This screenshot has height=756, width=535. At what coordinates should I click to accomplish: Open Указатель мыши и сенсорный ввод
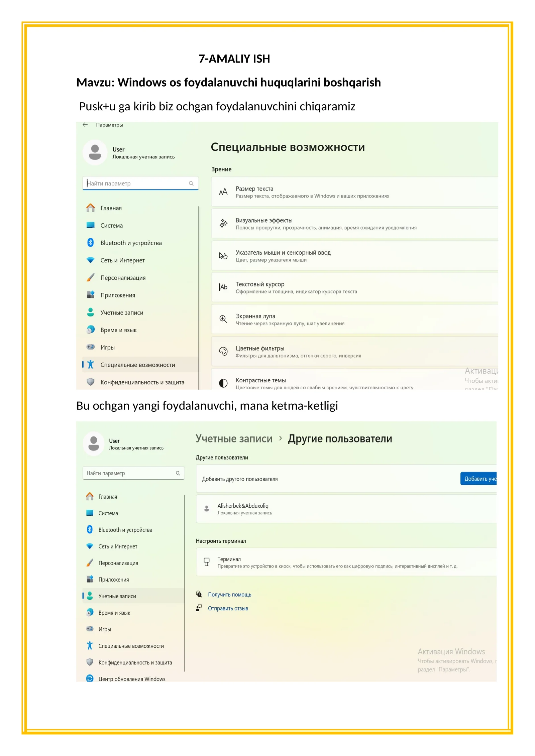[x=354, y=256]
